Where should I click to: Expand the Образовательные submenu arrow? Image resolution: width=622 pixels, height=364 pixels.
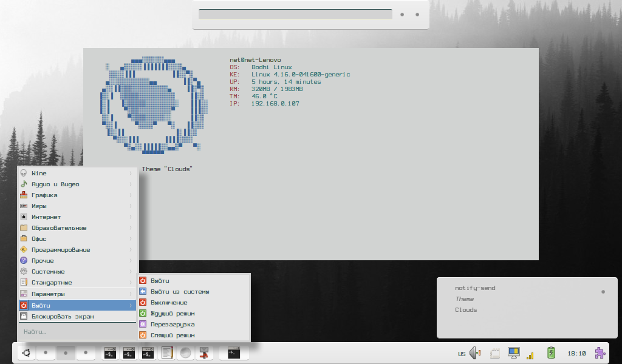pyautogui.click(x=130, y=227)
